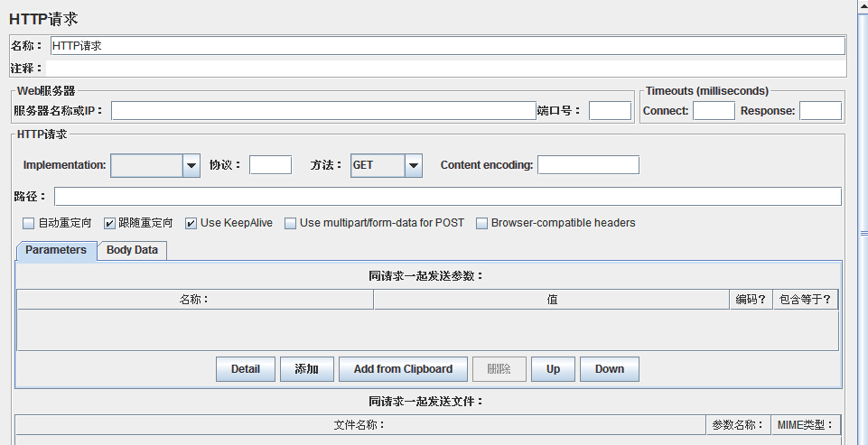Click the 包含等于? column header

tap(806, 300)
